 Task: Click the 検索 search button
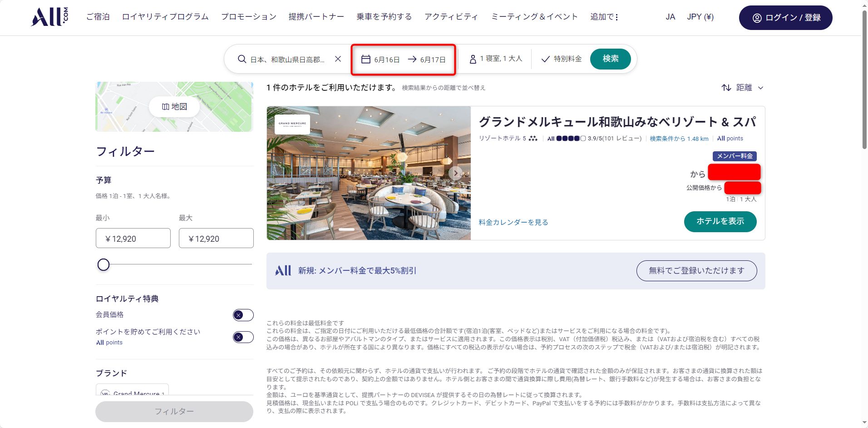point(611,59)
